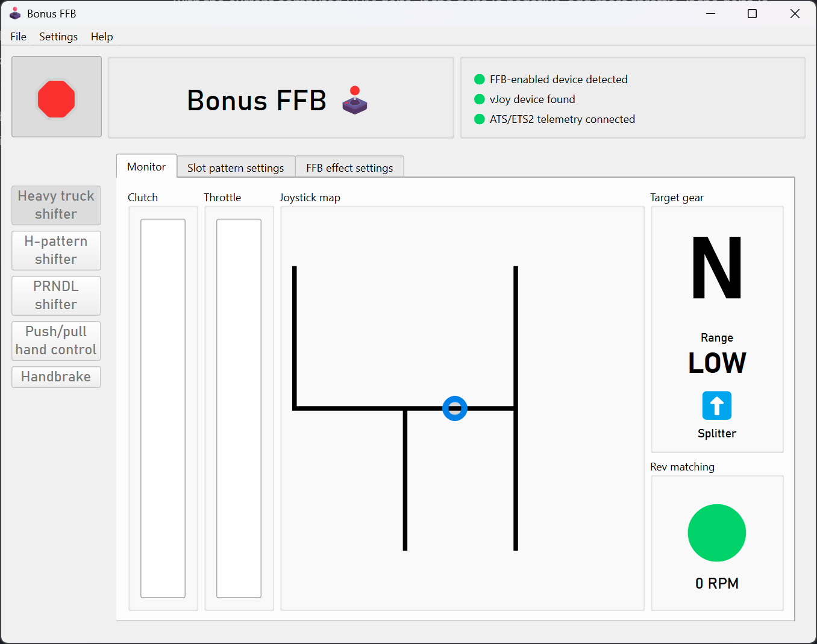
Task: Click the target gear N display
Action: [x=717, y=268]
